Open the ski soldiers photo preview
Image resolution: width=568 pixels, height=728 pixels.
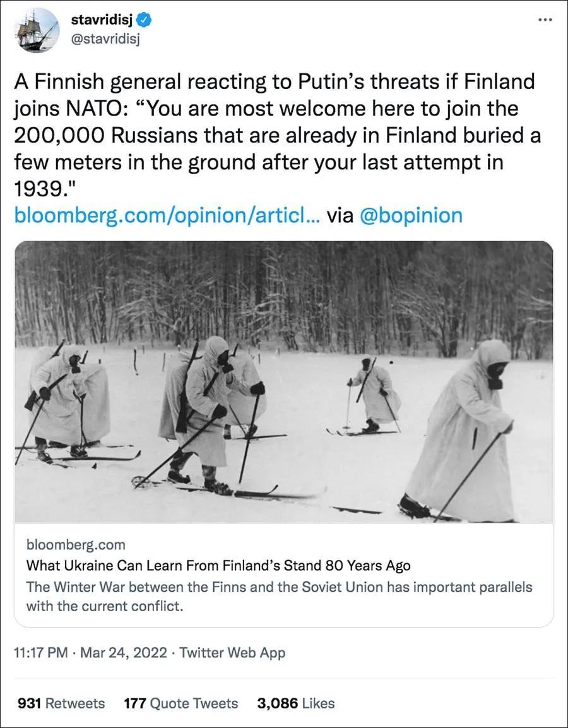tap(283, 382)
